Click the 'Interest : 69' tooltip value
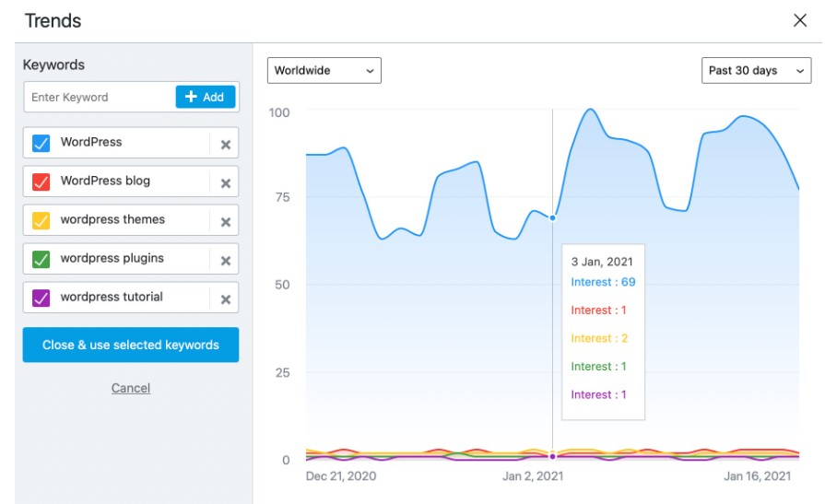The height and width of the screenshot is (504, 825). click(x=603, y=282)
